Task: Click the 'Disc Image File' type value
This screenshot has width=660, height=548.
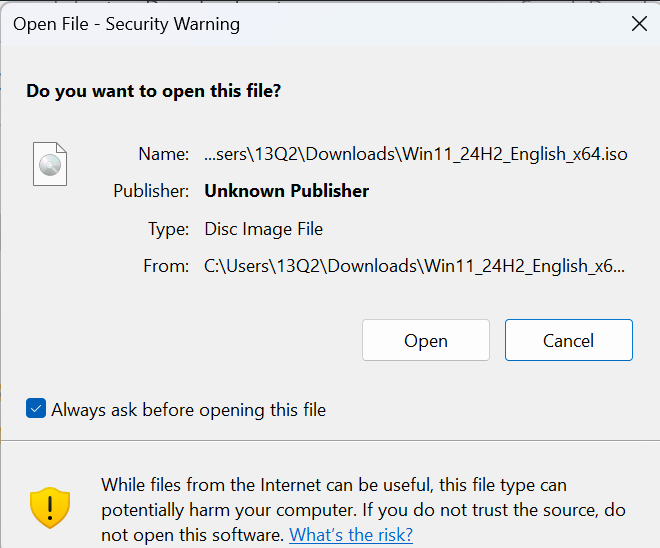Action: (x=263, y=229)
